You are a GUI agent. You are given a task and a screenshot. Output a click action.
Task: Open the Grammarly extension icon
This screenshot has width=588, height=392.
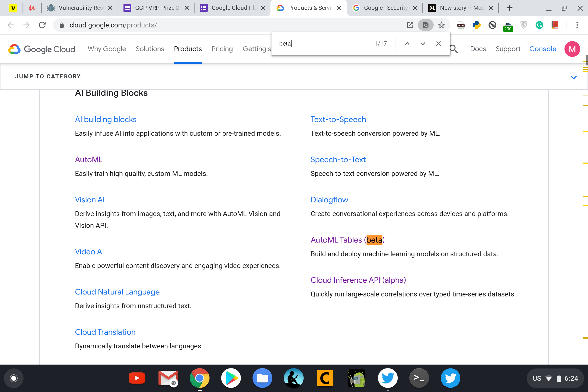pyautogui.click(x=539, y=25)
